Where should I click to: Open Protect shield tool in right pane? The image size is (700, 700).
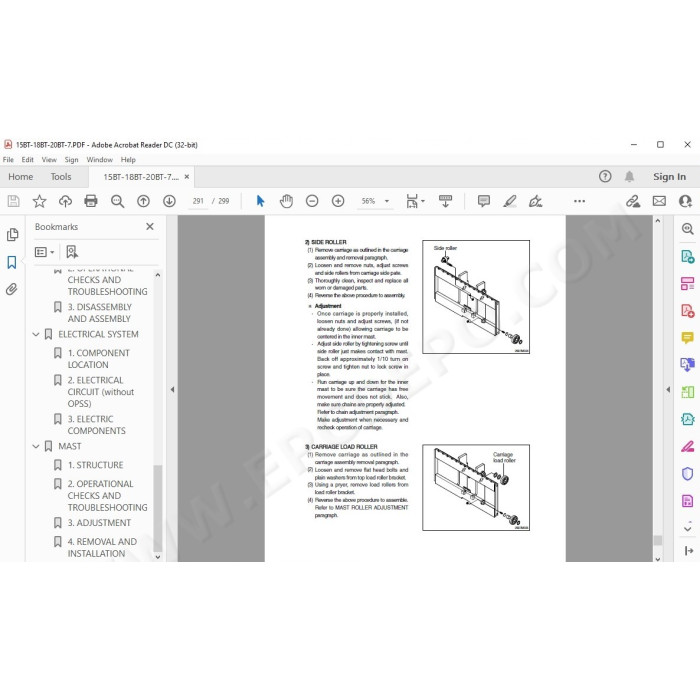click(688, 473)
